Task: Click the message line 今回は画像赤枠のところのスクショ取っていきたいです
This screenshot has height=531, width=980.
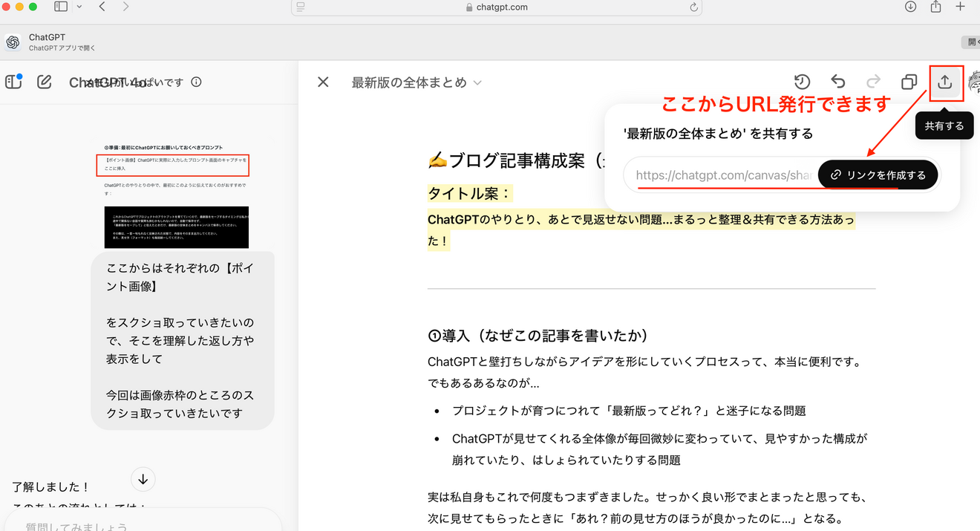Action: tap(180, 404)
